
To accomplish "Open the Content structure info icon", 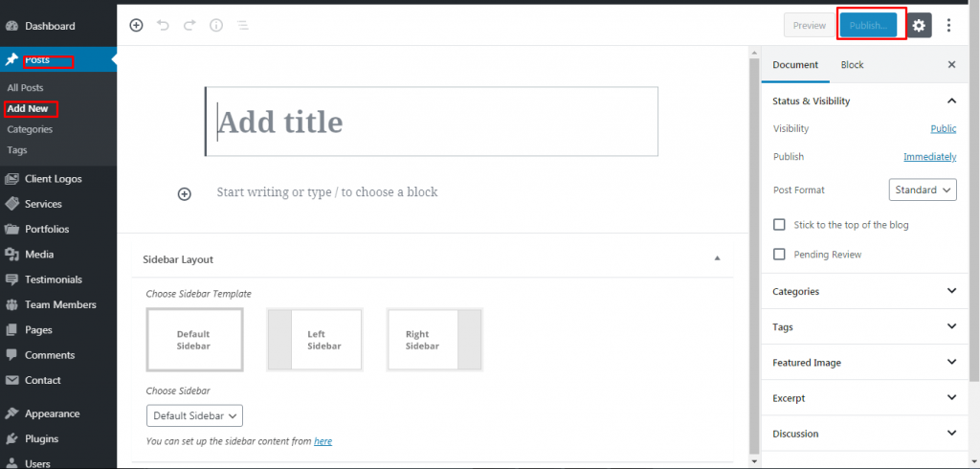I will 216,25.
